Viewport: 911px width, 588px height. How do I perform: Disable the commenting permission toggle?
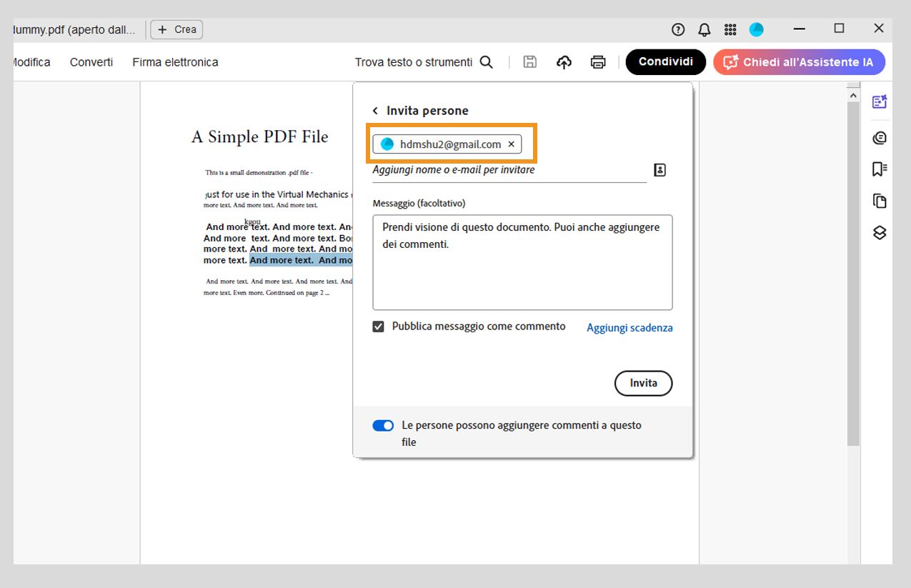(x=383, y=425)
